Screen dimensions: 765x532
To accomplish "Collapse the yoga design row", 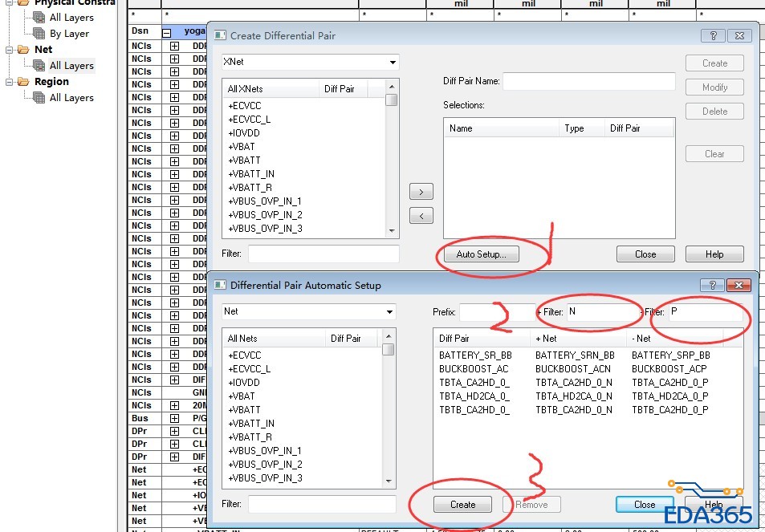I will point(167,33).
